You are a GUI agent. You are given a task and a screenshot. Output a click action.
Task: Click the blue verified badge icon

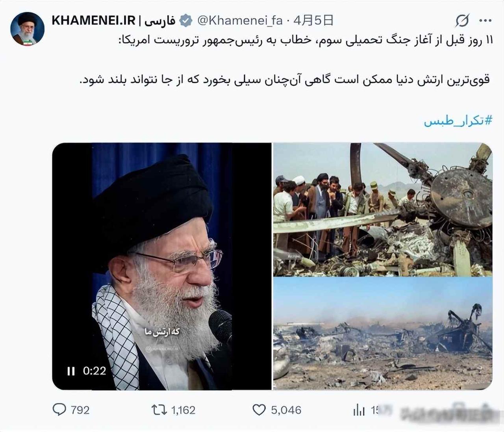point(186,20)
